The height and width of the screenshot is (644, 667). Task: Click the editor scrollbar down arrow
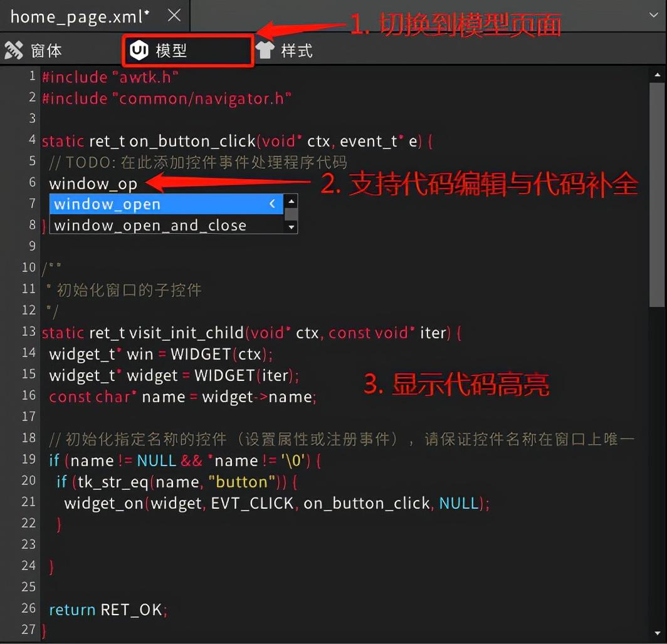point(658,632)
